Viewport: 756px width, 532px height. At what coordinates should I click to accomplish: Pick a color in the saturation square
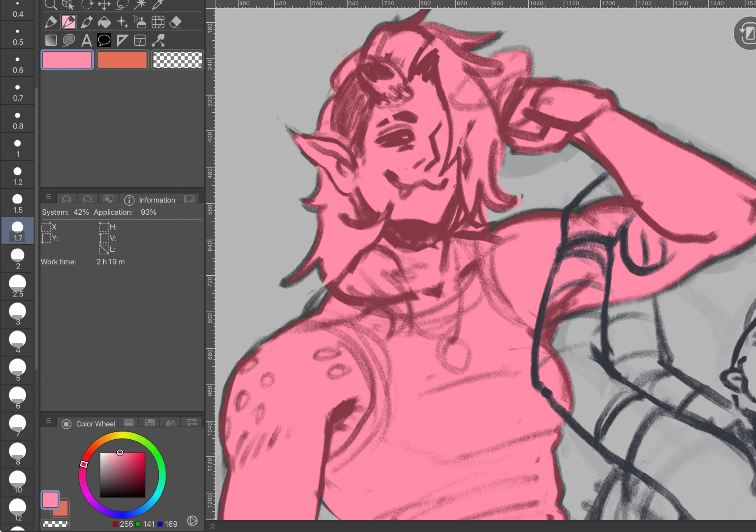tap(122, 475)
